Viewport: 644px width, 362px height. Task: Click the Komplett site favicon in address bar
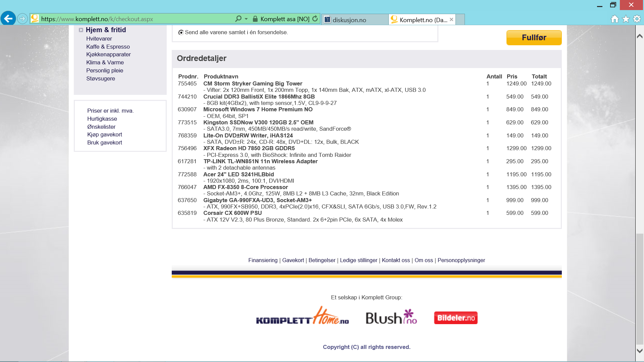pyautogui.click(x=35, y=19)
